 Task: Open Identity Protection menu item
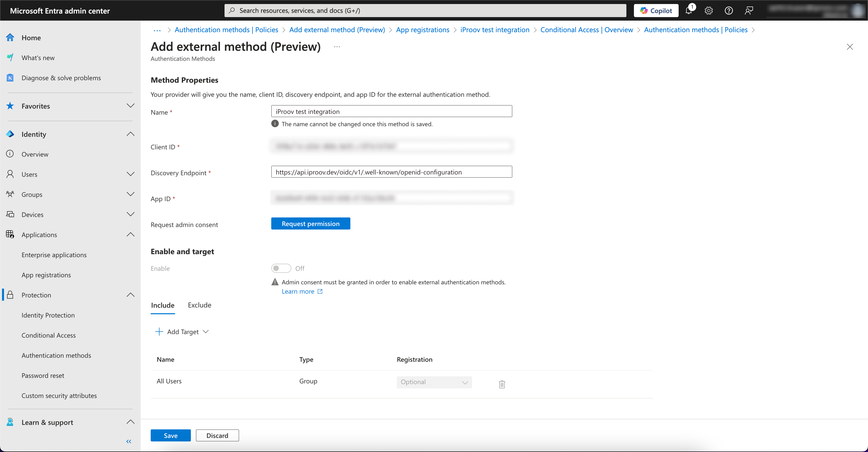pyautogui.click(x=48, y=315)
